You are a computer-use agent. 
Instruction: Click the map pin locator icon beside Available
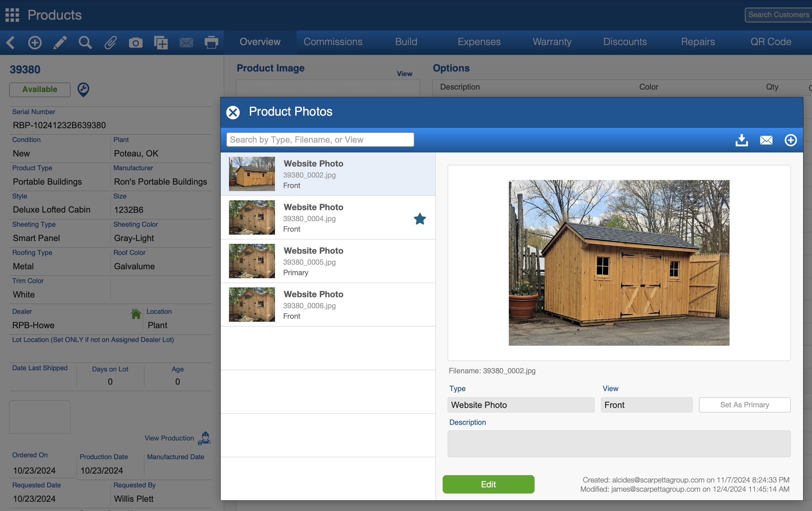(83, 90)
